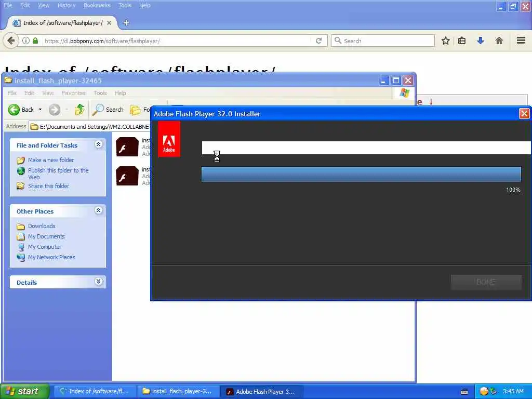Open Firefox File menu
The image size is (532, 399).
[x=8, y=5]
